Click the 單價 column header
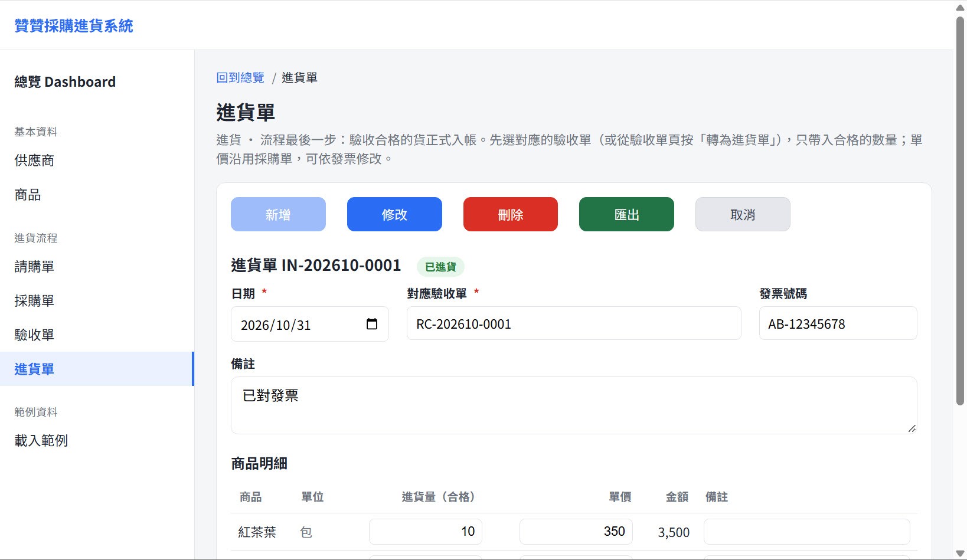Viewport: 967px width, 560px height. click(x=620, y=497)
